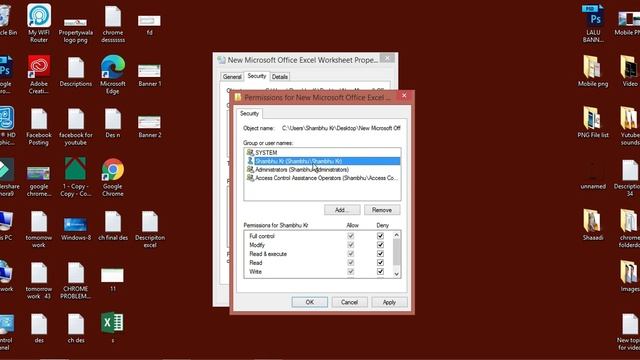Select google chrome image file
Image resolution: width=640 pixels, height=360 pixels.
coord(39,181)
